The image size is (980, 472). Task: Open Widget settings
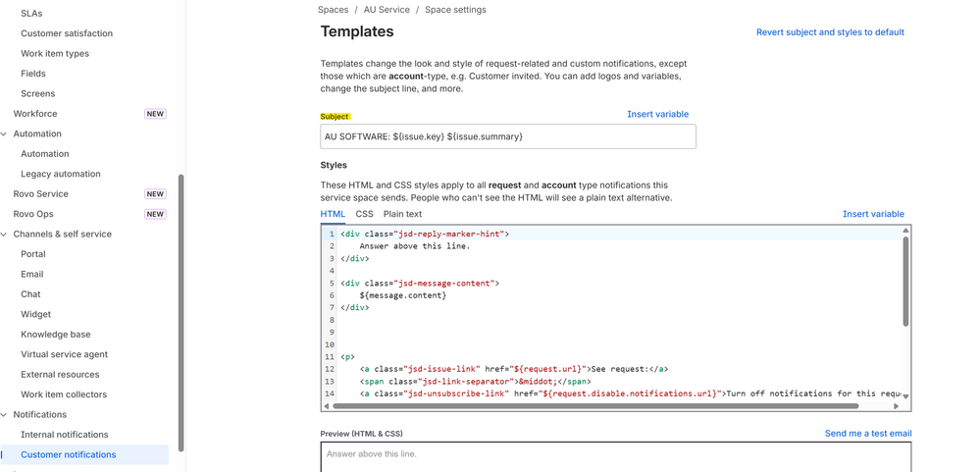point(35,314)
